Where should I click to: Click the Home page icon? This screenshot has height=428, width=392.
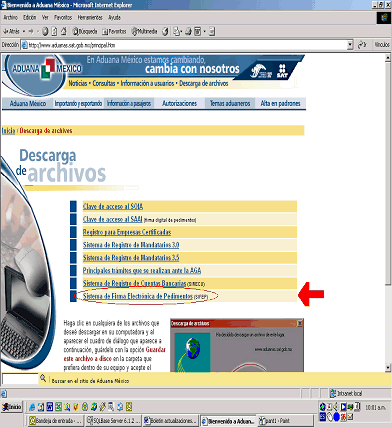[x=63, y=31]
